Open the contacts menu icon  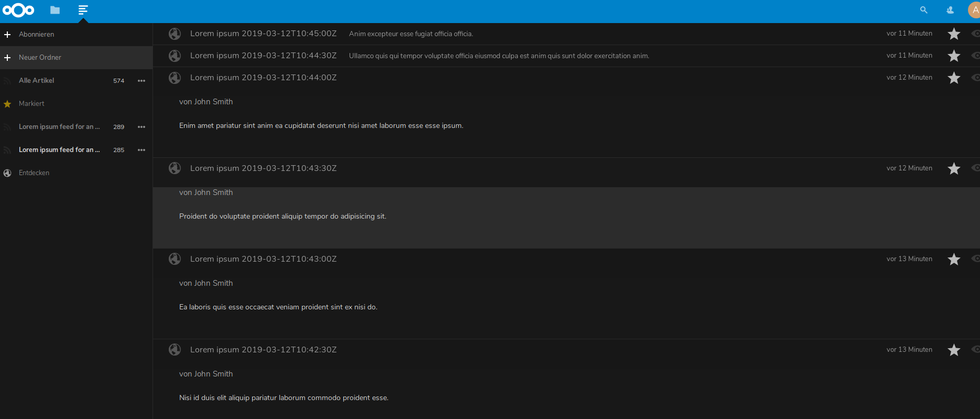point(950,10)
